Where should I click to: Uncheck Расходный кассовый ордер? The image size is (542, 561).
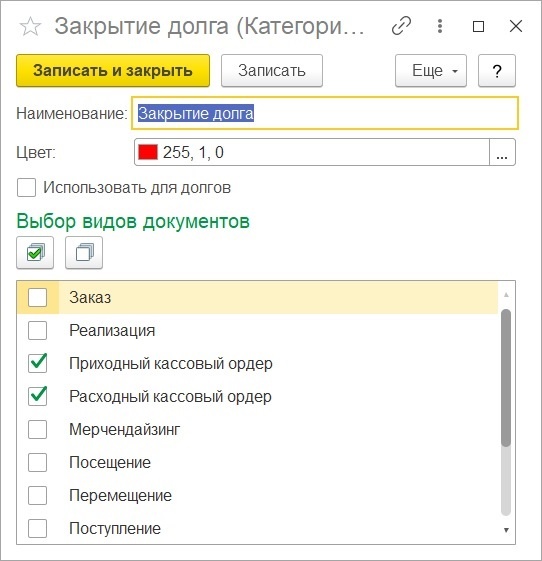point(38,396)
